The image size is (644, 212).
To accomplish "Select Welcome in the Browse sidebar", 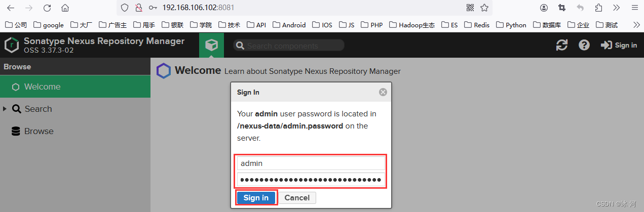I will (42, 87).
